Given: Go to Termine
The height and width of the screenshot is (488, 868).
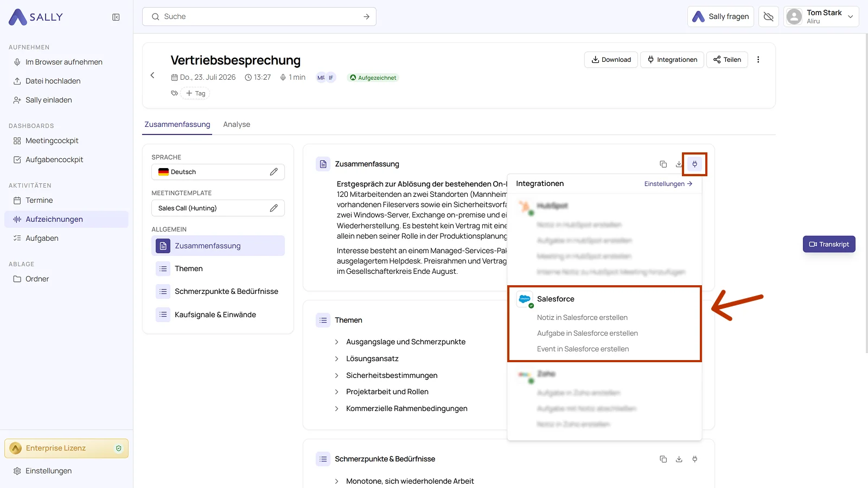Looking at the screenshot, I should pyautogui.click(x=39, y=201).
